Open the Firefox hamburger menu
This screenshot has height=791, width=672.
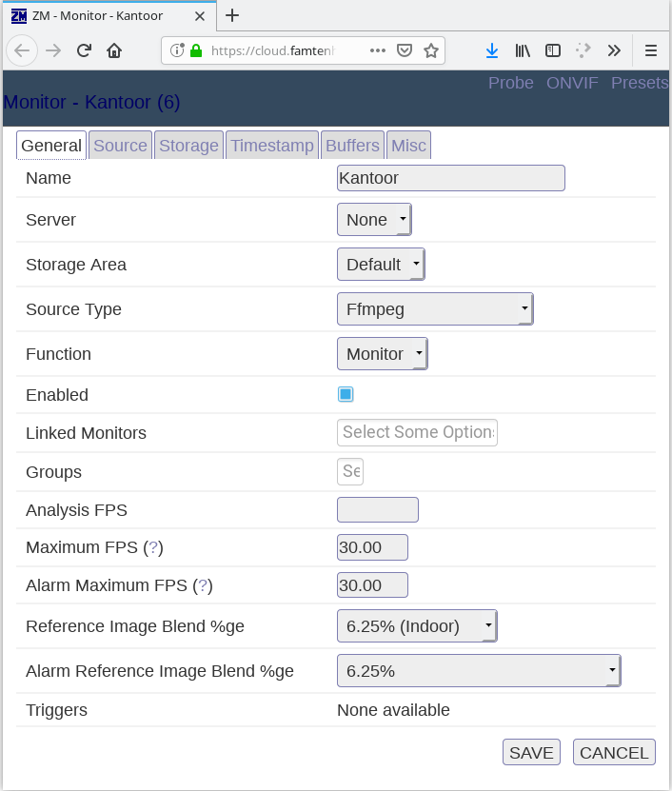point(651,50)
